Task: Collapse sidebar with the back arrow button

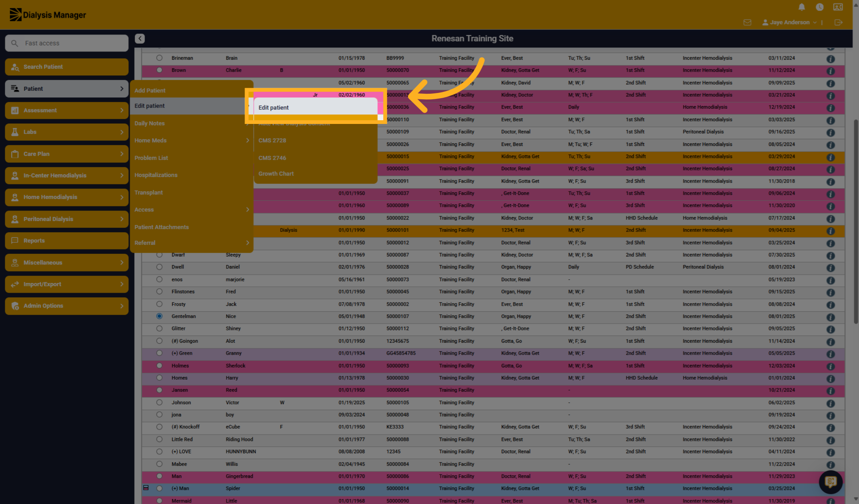Action: click(x=140, y=38)
